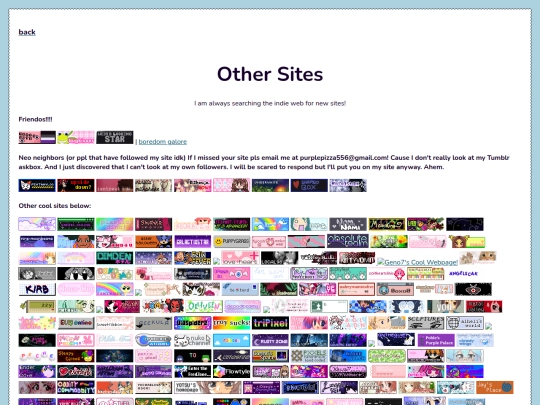Click the 'SAFE BOX' neighbor button
Viewport: 540px width, 405px height.
pyautogui.click(x=309, y=185)
